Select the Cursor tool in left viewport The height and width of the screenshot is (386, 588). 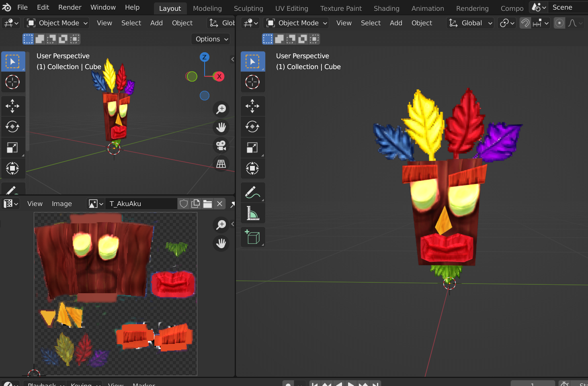tap(12, 82)
